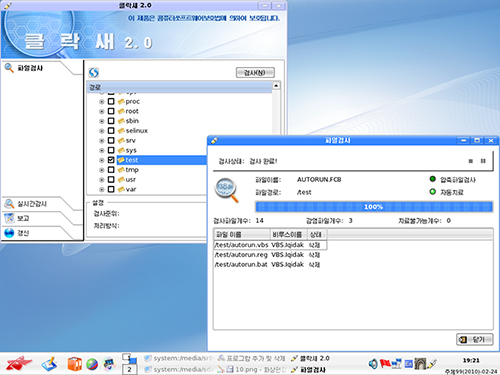Screen dimensions: 500x375
Task: Click the volume speaker tray icon
Action: (373, 364)
